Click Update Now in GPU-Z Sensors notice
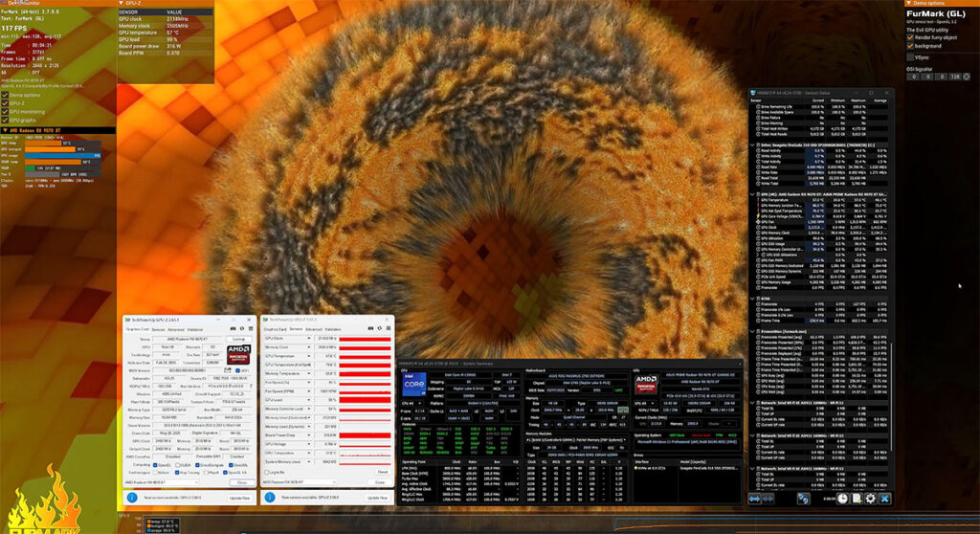 (x=378, y=498)
